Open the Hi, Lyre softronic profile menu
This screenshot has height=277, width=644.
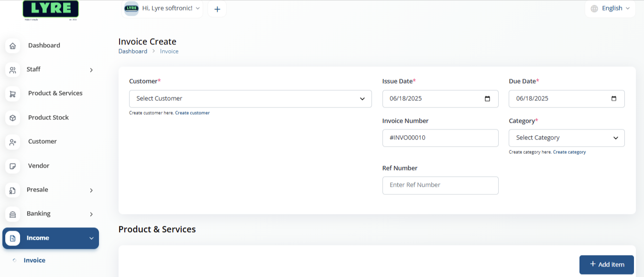point(163,8)
